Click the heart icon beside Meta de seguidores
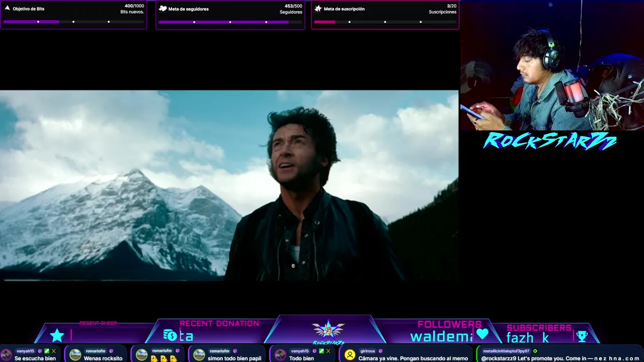The image size is (644, 362). (163, 9)
